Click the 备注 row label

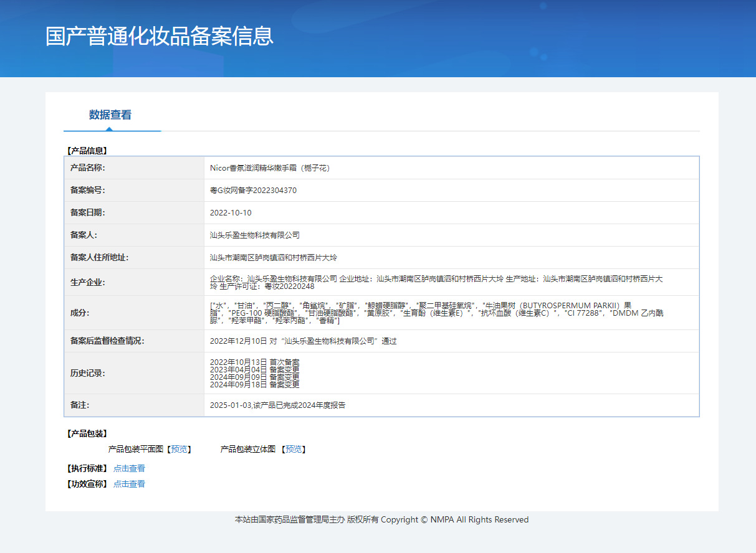(80, 405)
